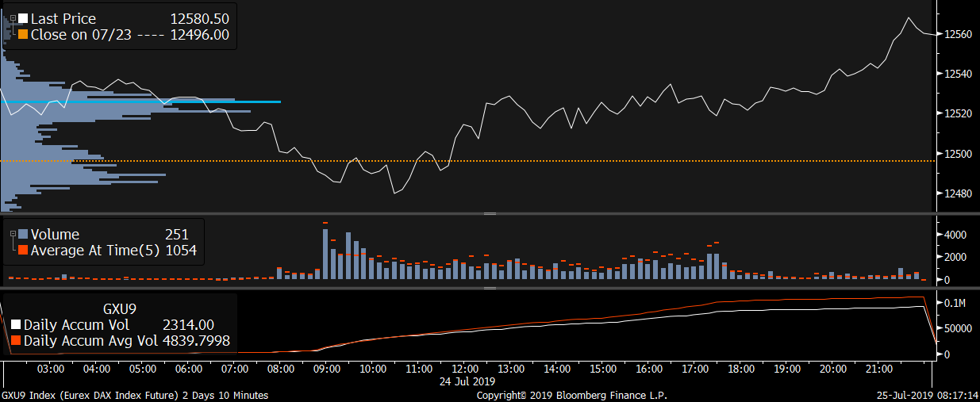Select the Daily Accum Vol label
This screenshot has height=402, width=980.
tap(76, 324)
